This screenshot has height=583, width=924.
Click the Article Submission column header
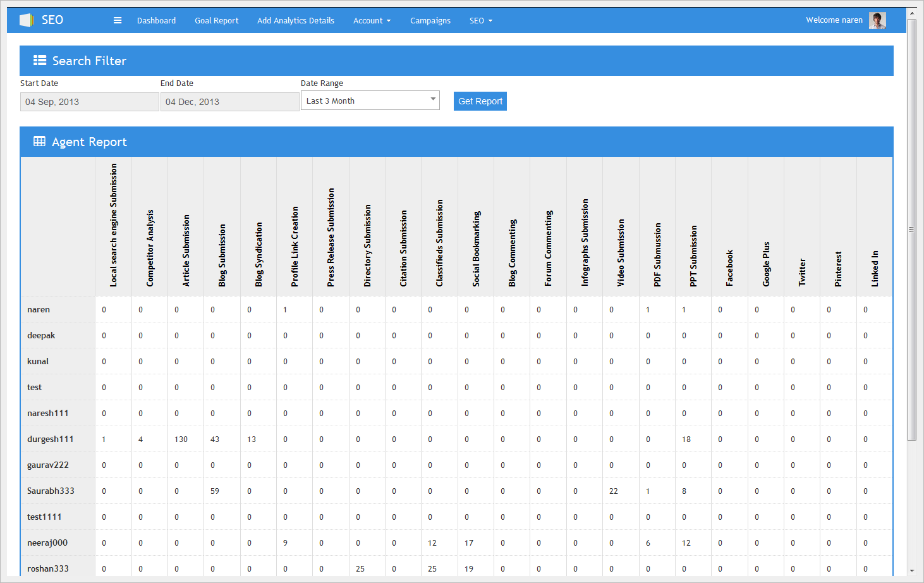186,250
